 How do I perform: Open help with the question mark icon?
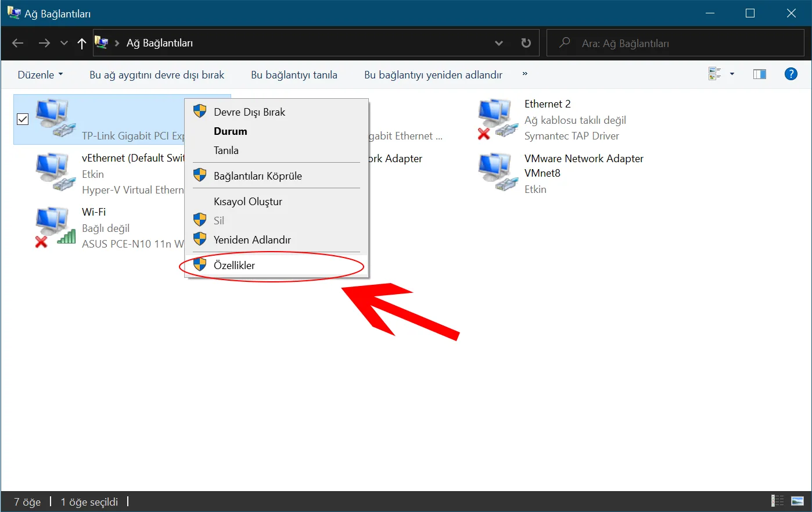click(791, 74)
